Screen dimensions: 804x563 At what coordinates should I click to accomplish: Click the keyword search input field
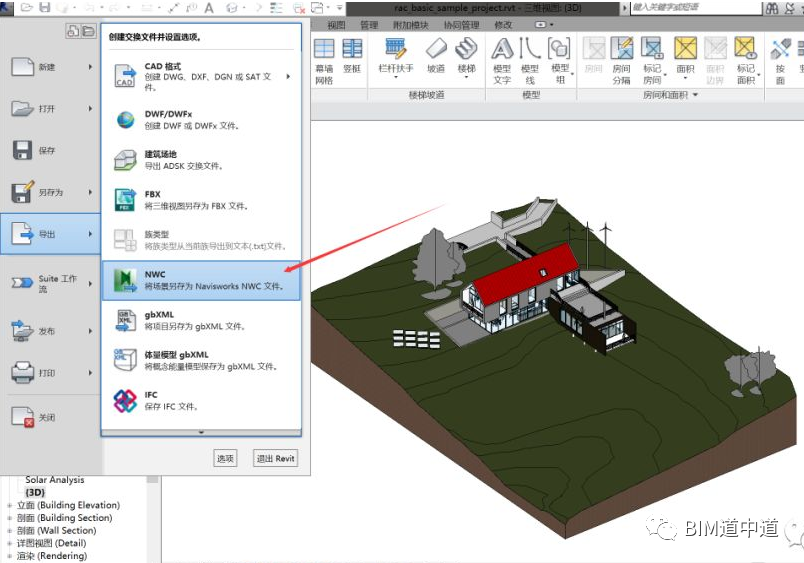(695, 7)
